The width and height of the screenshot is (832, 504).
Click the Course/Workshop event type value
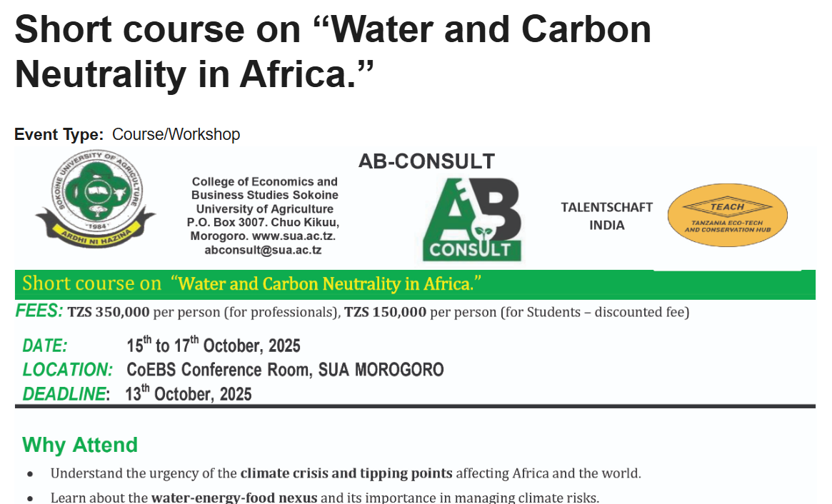click(x=176, y=134)
